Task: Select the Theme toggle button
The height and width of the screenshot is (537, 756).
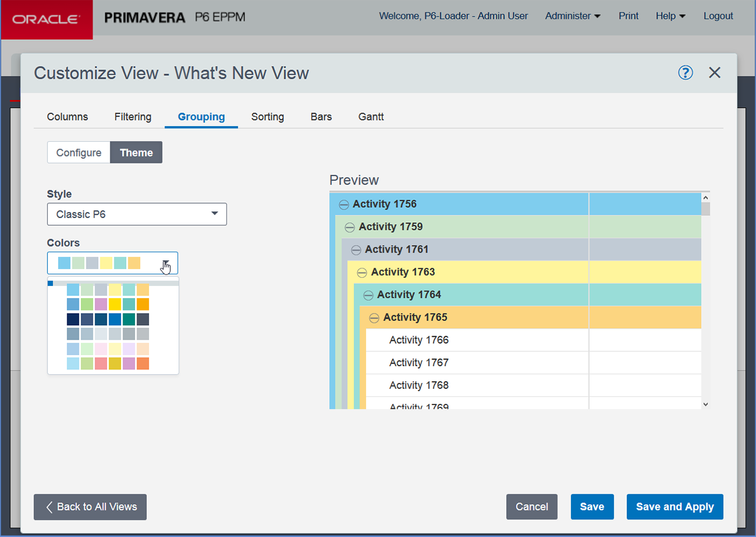Action: [x=136, y=152]
